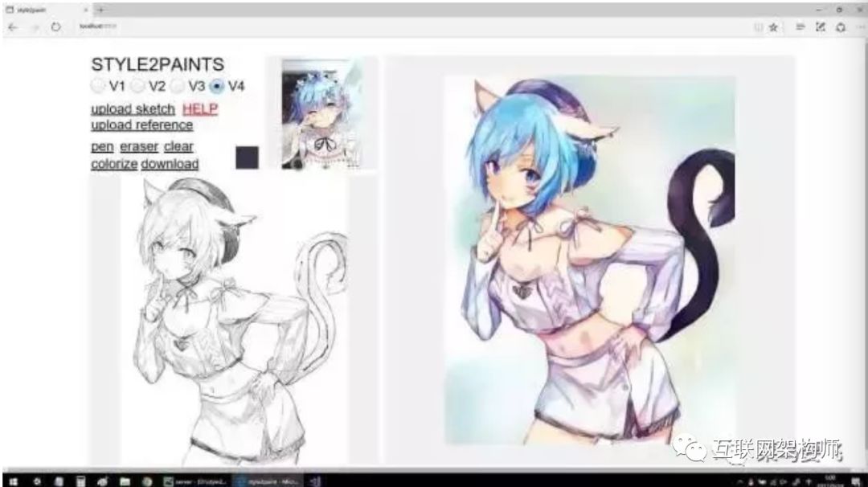The width and height of the screenshot is (868, 487).
Task: Open the Edge share icon
Action: [x=841, y=27]
